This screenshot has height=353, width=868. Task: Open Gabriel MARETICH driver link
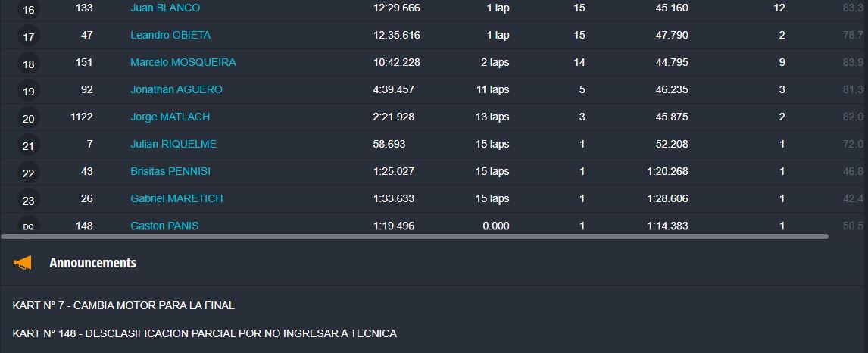click(176, 198)
